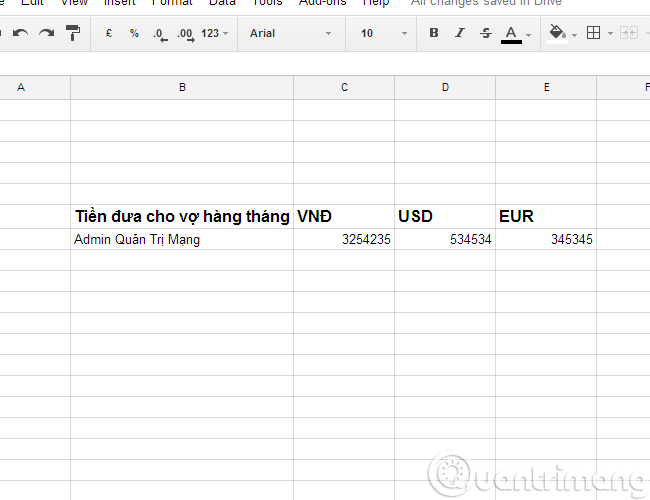Open the 123 more formats dropdown
This screenshot has height=500, width=650.
pos(214,33)
